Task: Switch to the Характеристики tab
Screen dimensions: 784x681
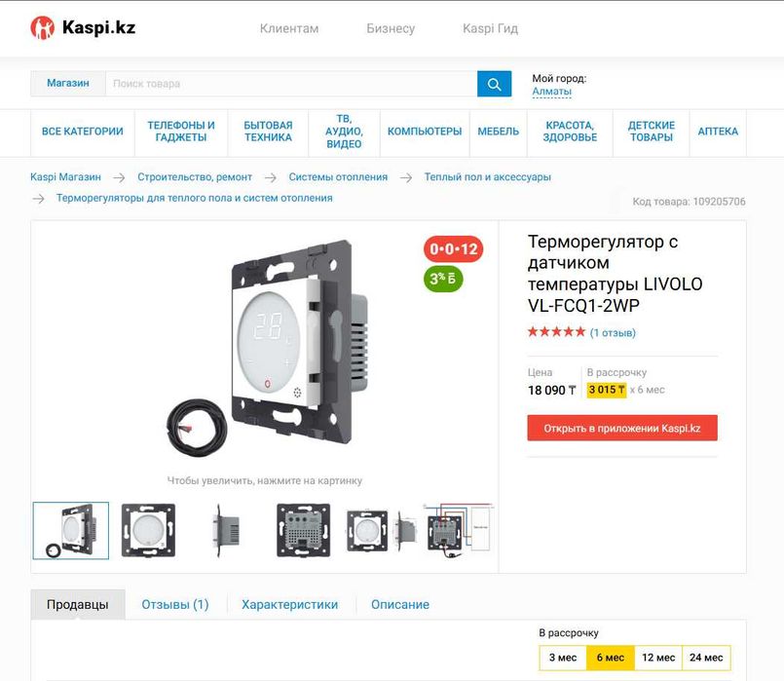Action: [290, 604]
